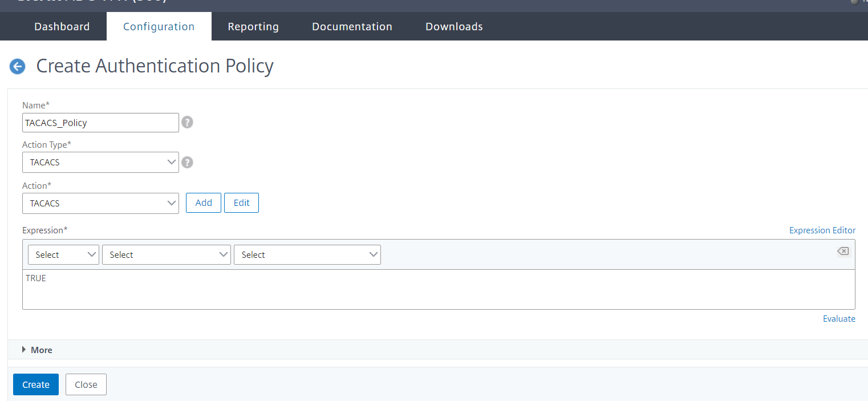
Task: Clear expression with the backspace icon
Action: [843, 251]
